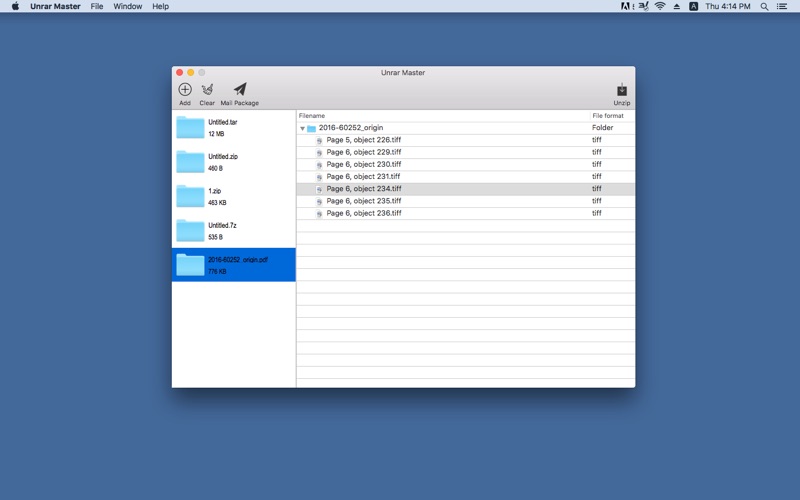Click the Folder format cell
This screenshot has height=500, width=800.
[603, 128]
